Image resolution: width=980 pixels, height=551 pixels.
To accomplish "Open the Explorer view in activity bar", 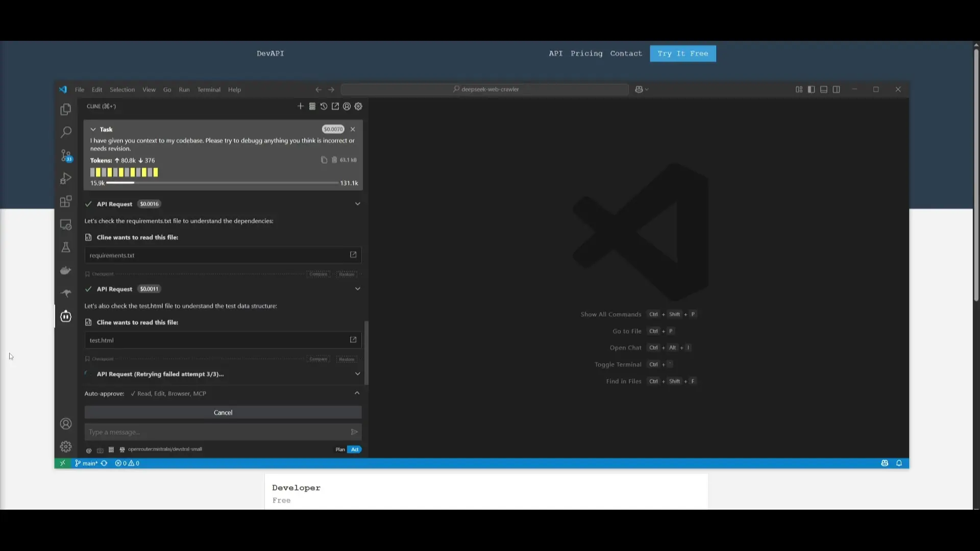I will pos(66,109).
